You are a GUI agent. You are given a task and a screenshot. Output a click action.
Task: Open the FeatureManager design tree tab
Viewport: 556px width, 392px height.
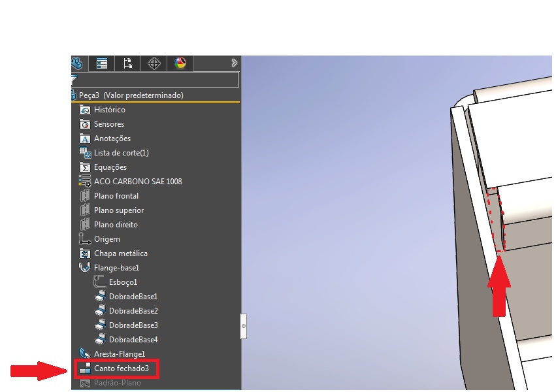pos(77,64)
